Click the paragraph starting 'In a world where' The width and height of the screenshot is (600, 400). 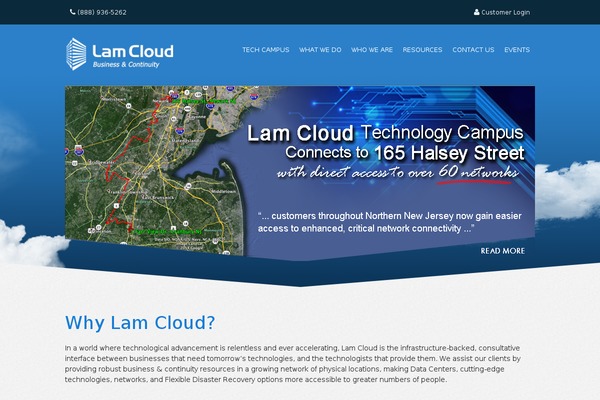(292, 364)
